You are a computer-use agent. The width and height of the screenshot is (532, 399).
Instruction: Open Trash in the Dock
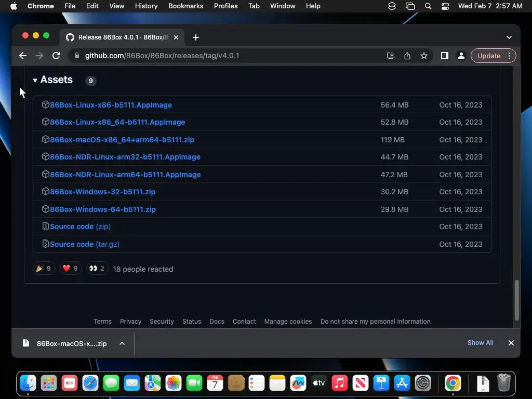[504, 383]
